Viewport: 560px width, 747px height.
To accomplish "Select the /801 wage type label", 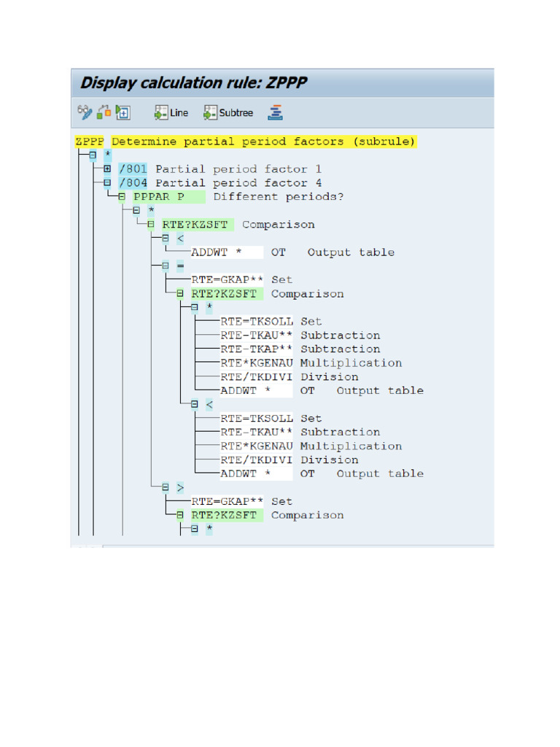I will pyautogui.click(x=133, y=169).
